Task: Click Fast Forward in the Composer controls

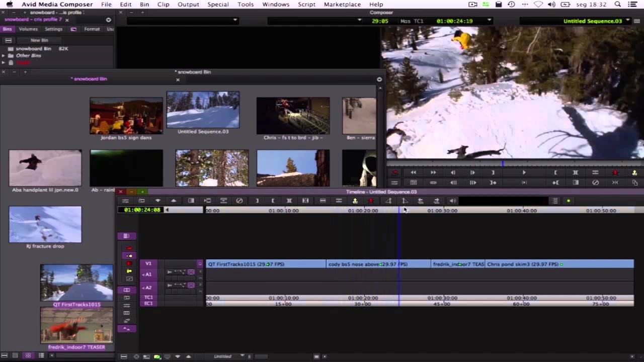Action: 433,172
